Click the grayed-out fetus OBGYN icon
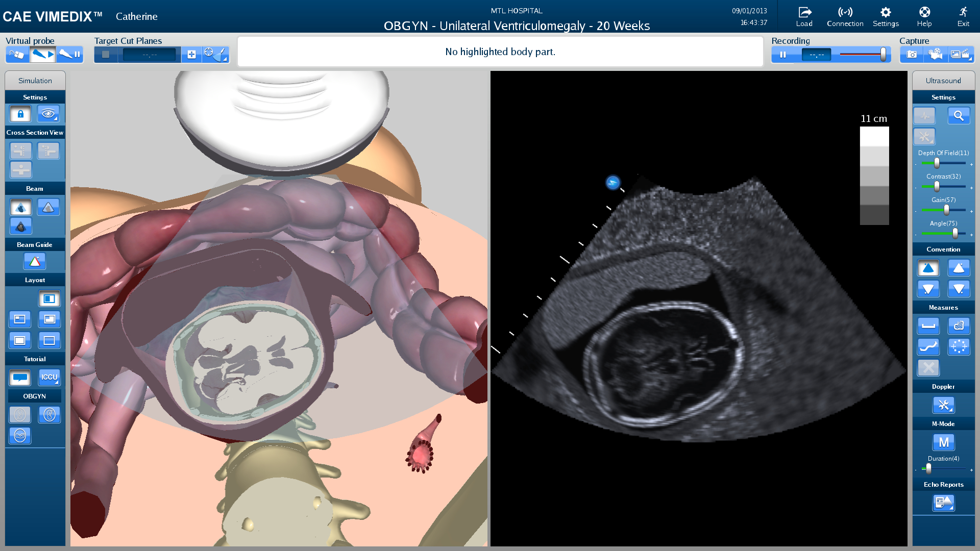Viewport: 980px width, 551px height. tap(20, 415)
